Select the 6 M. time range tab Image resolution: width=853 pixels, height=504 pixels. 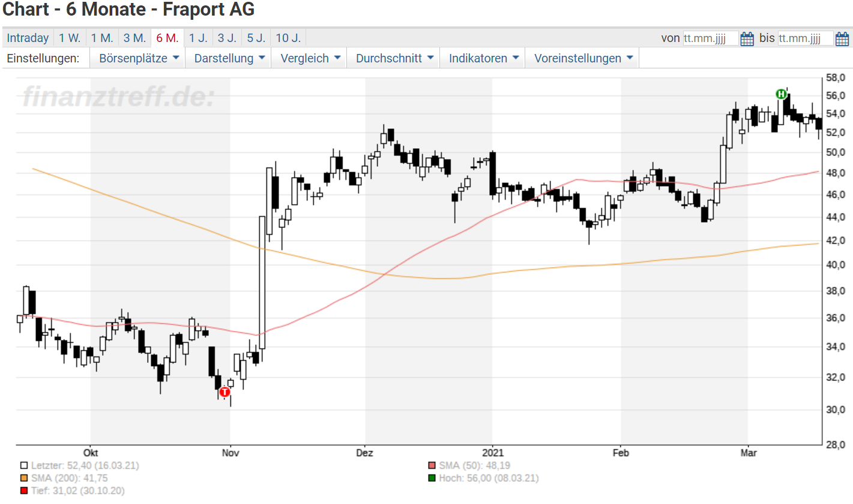(x=167, y=38)
